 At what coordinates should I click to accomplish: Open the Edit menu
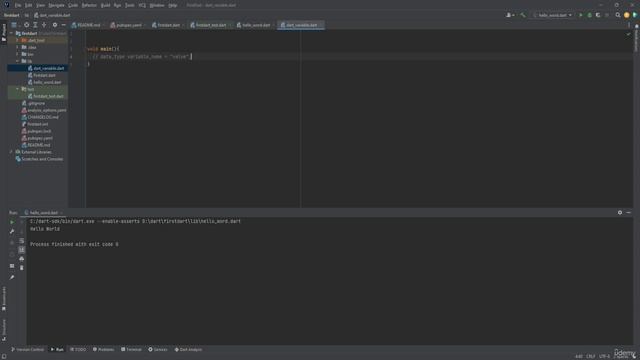tap(28, 5)
